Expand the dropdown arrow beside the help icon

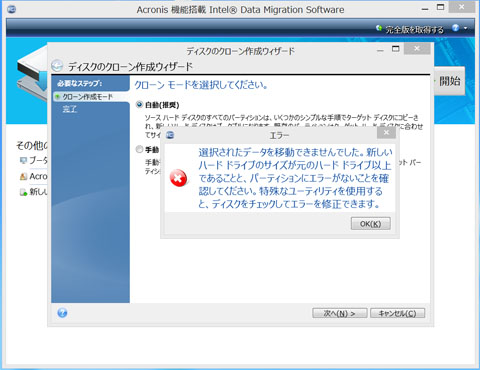(x=465, y=28)
